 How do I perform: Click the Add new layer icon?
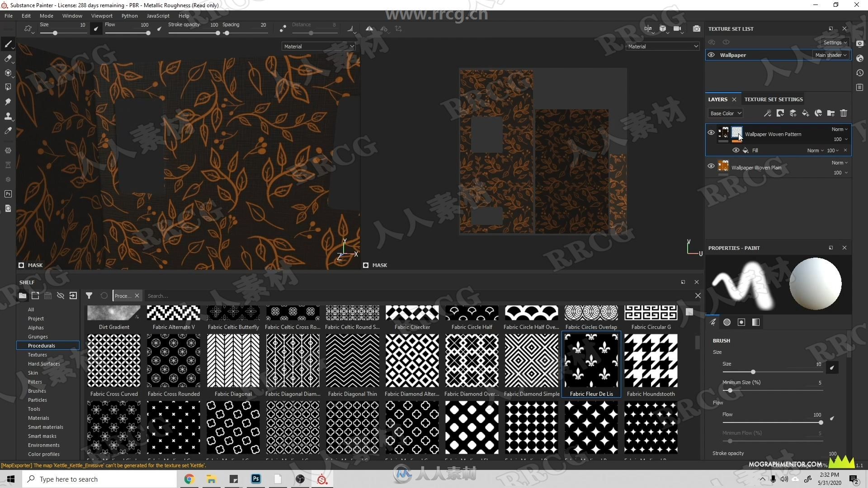point(795,113)
